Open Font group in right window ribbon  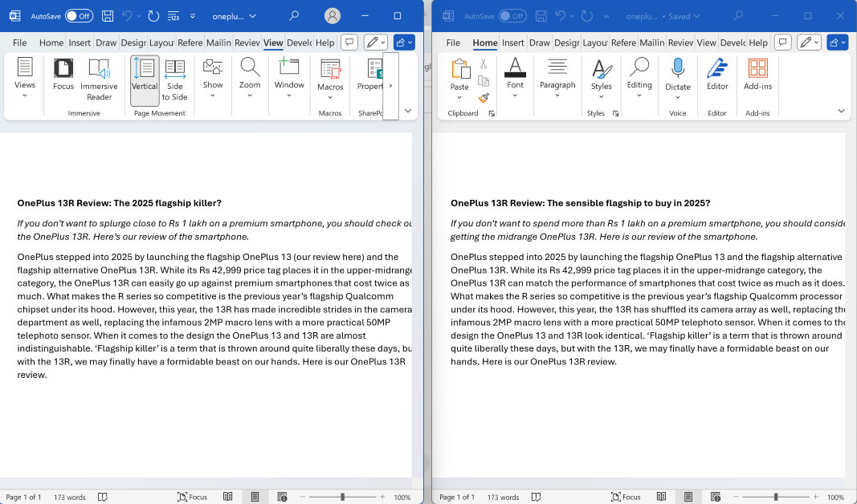point(515,78)
